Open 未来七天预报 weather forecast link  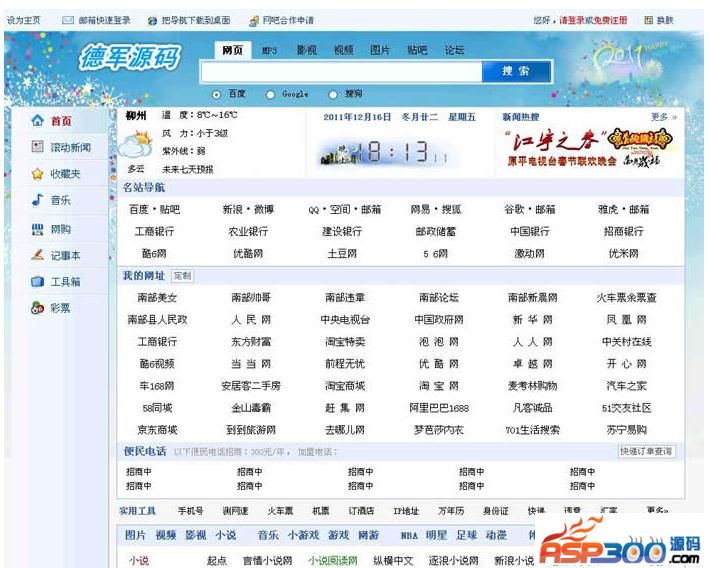coord(187,169)
